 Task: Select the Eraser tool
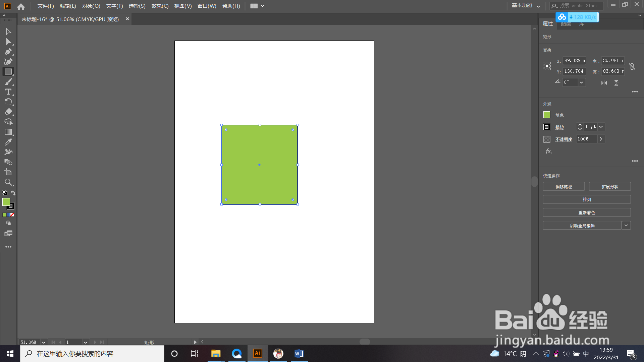(x=8, y=112)
